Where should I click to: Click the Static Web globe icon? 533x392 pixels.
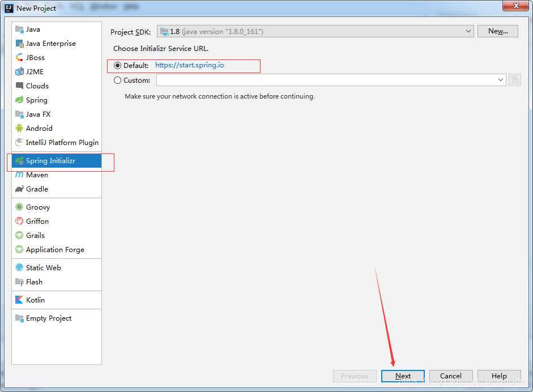coord(19,267)
